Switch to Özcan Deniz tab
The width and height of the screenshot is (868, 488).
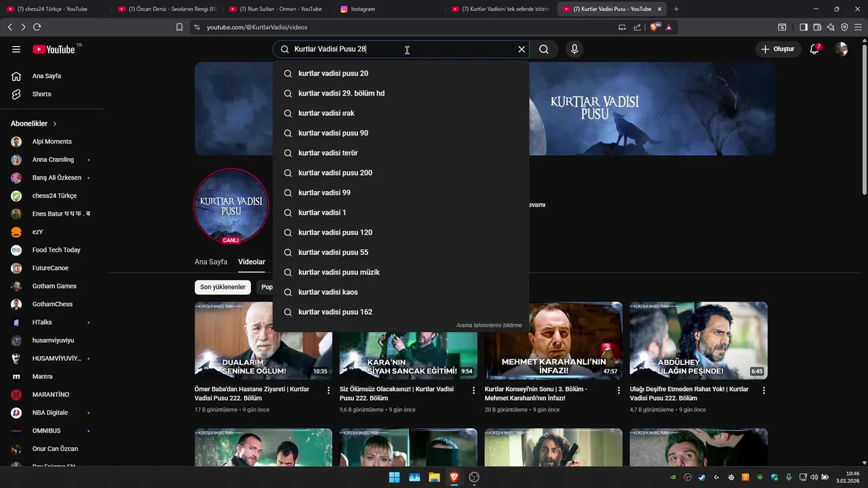(x=167, y=9)
